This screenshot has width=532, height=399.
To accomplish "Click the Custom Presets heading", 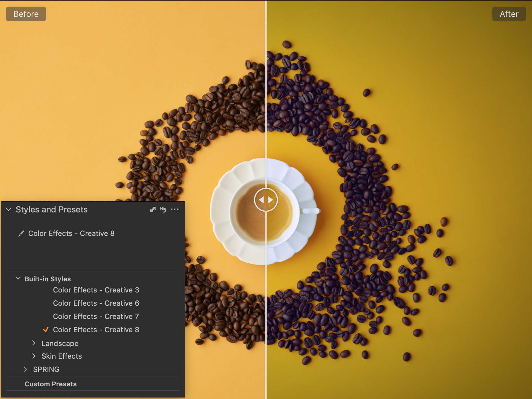I will 51,384.
